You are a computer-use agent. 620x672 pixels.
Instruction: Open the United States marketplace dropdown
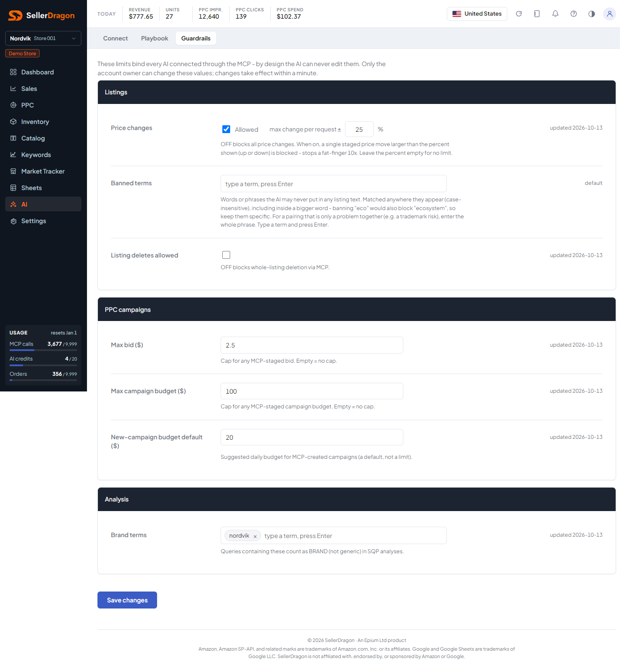pyautogui.click(x=477, y=14)
